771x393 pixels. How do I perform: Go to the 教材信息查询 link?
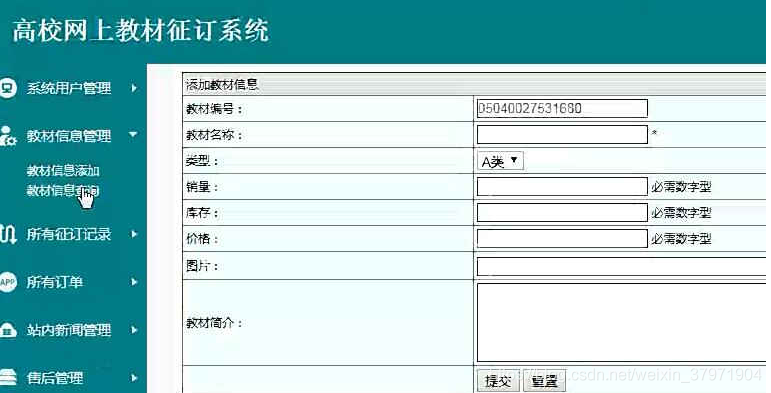[63, 190]
